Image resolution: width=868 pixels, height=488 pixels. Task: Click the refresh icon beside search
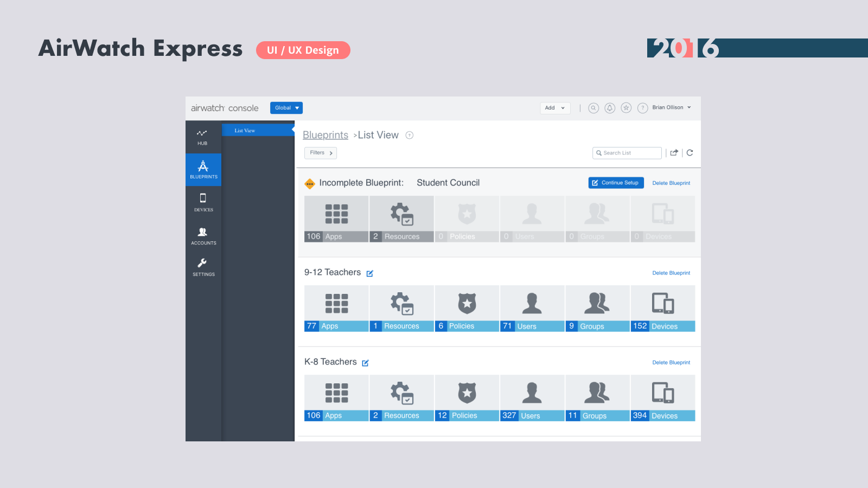click(690, 153)
